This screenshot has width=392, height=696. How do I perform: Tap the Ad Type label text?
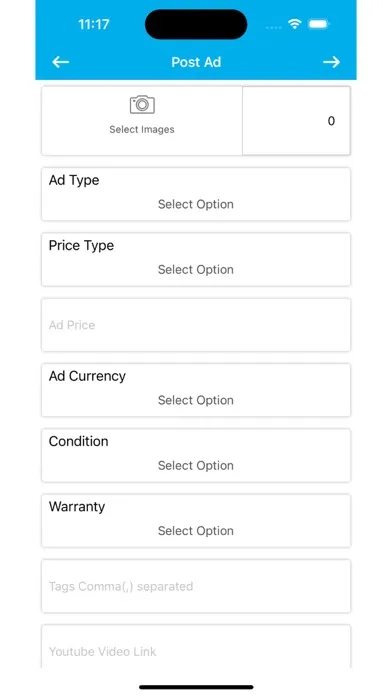[74, 180]
